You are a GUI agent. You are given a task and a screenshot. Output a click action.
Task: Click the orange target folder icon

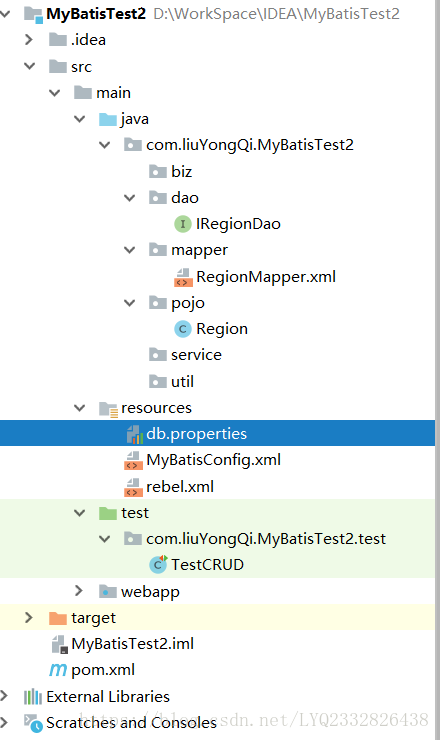58,618
